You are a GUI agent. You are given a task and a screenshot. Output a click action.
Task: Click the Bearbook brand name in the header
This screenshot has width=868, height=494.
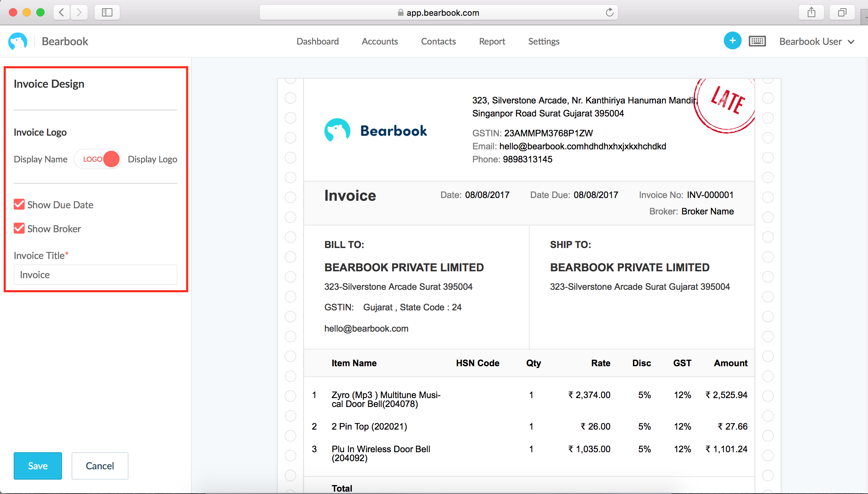pyautogui.click(x=65, y=41)
